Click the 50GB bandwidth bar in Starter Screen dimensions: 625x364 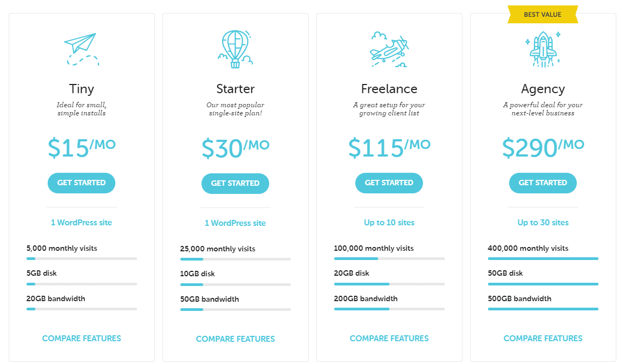[235, 309]
